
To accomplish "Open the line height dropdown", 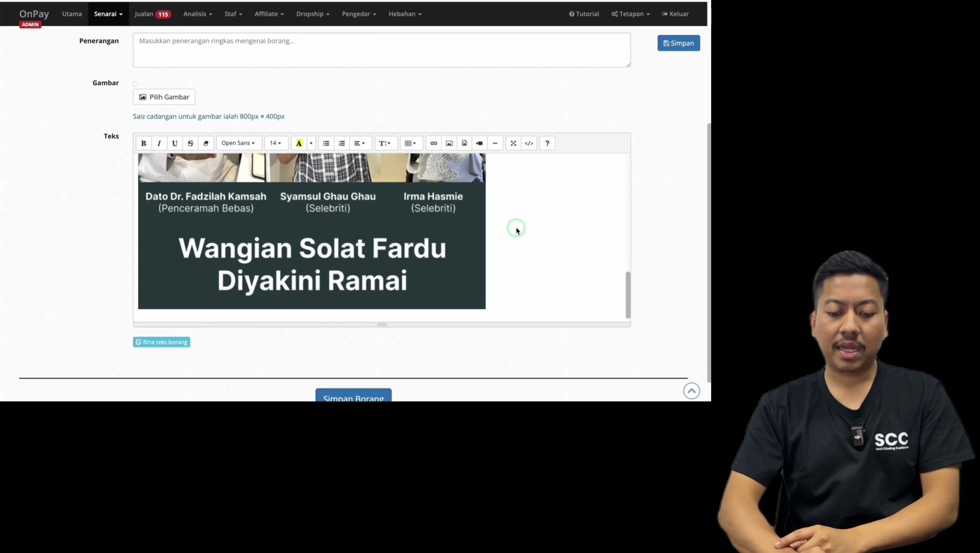I will (385, 143).
